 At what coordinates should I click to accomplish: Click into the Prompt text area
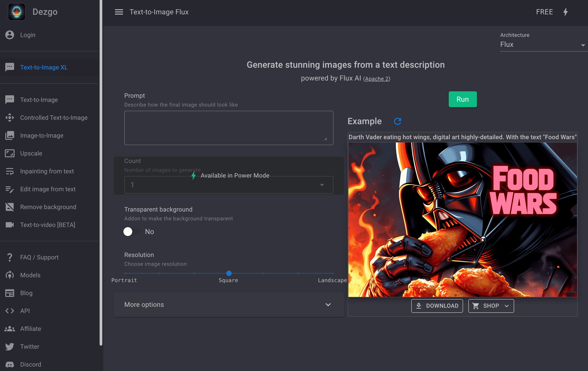pyautogui.click(x=229, y=128)
